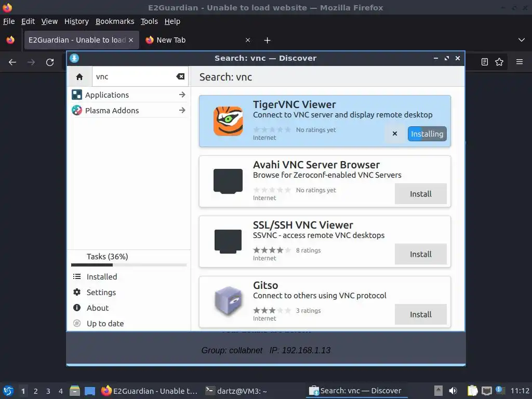This screenshot has height=399, width=532.
Task: Open the Firefox hamburger menu
Action: click(x=520, y=62)
